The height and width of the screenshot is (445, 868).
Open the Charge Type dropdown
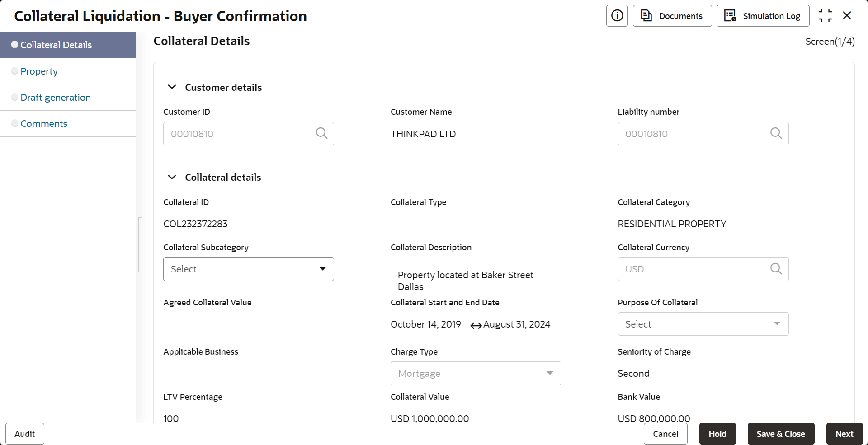476,373
